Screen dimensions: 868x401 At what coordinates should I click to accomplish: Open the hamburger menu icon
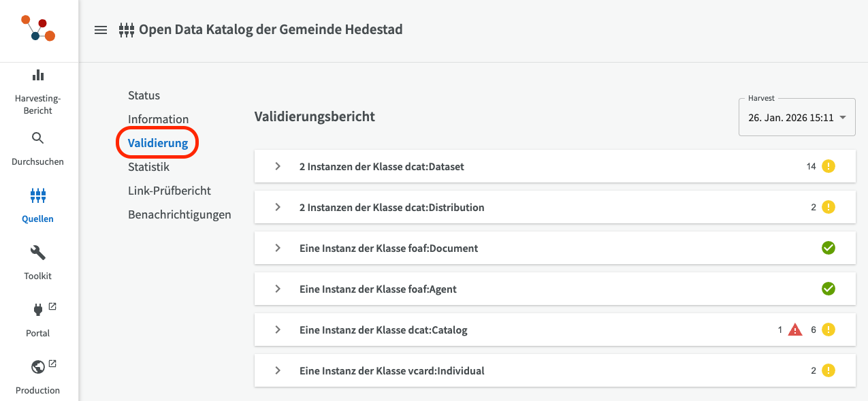click(x=101, y=30)
